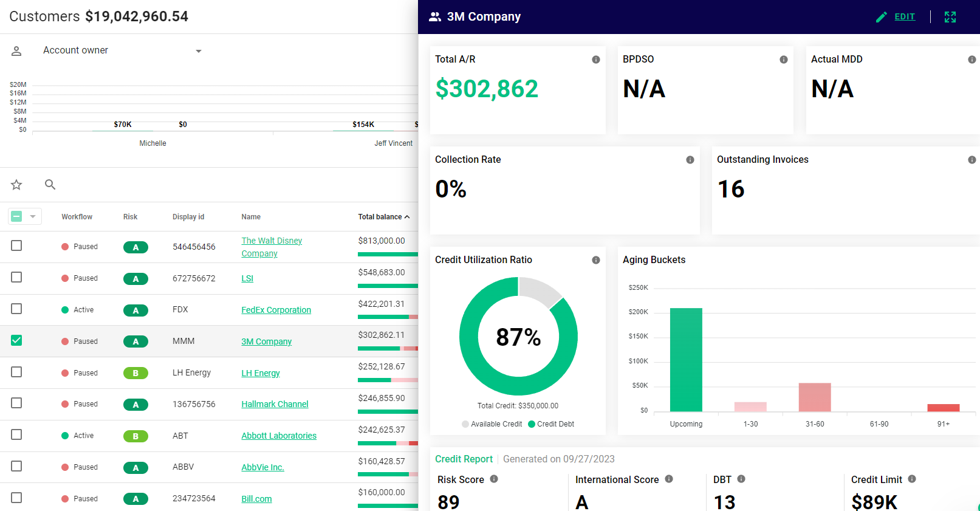Click the Paused status dot for LSI

coord(65,278)
